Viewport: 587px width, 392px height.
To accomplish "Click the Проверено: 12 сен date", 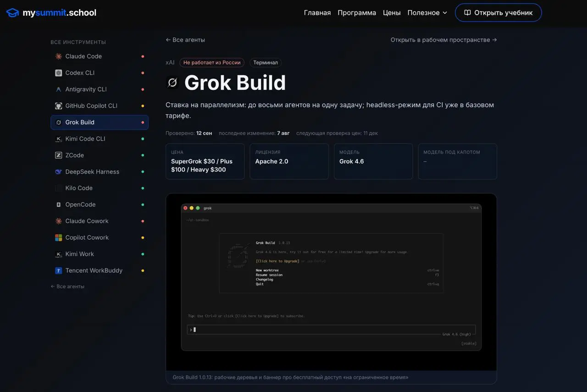I will pyautogui.click(x=189, y=133).
